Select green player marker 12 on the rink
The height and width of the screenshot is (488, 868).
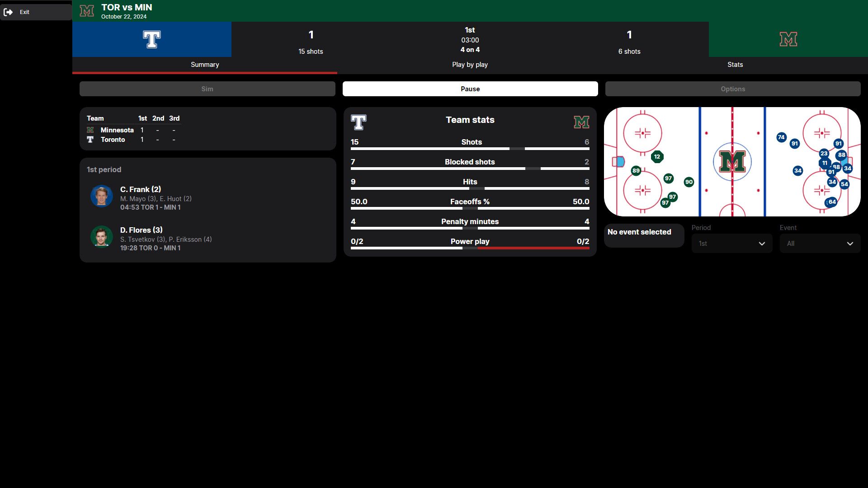pos(657,156)
